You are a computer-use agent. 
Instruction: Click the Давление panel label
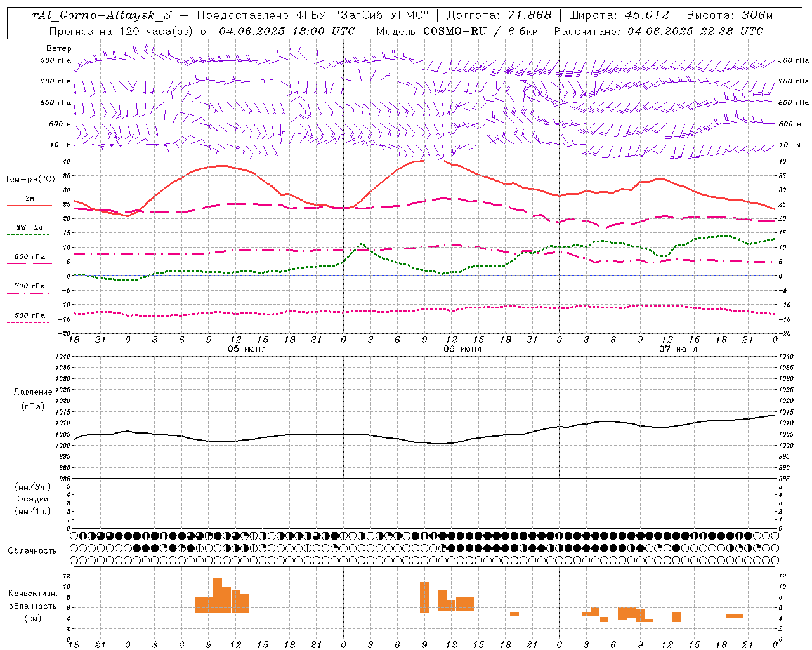[33, 392]
